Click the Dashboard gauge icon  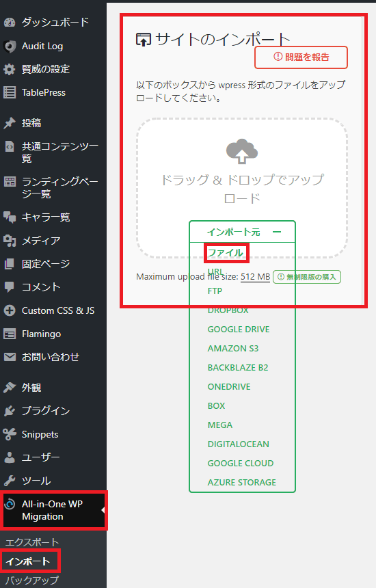tap(10, 23)
